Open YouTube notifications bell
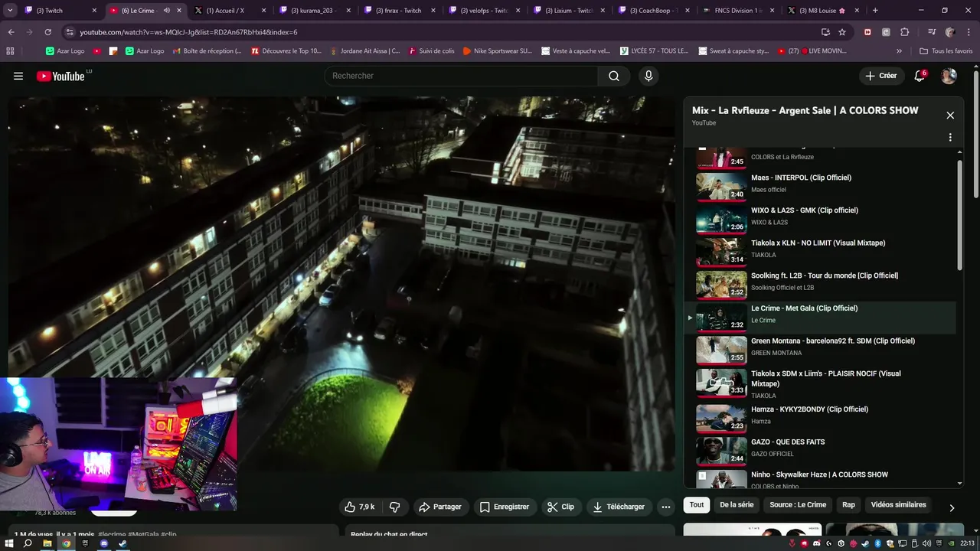The image size is (980, 551). click(920, 76)
